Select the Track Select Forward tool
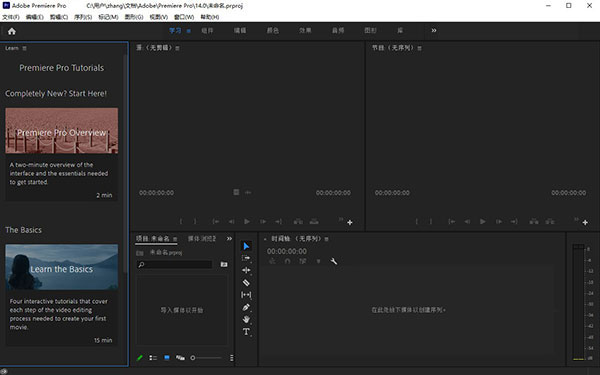This screenshot has width=600, height=375. [246, 258]
